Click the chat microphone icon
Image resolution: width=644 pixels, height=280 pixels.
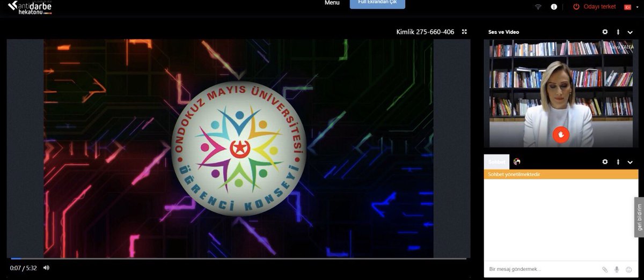pos(617,270)
